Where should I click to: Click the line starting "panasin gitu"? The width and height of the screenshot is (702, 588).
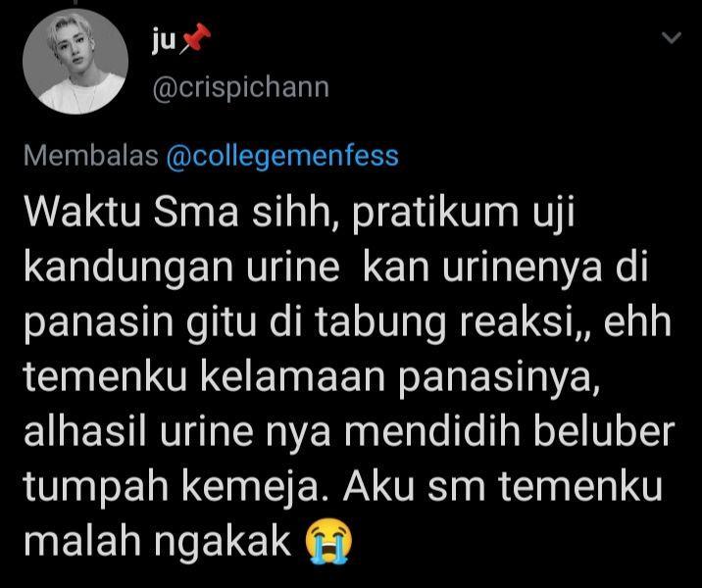pyautogui.click(x=347, y=322)
